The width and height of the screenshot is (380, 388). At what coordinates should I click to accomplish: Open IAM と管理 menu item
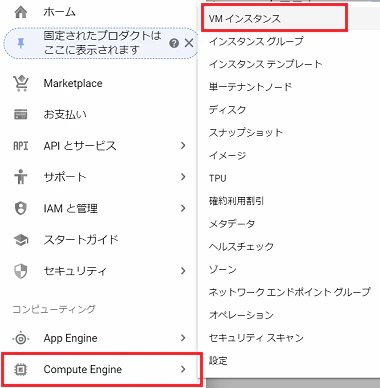71,208
